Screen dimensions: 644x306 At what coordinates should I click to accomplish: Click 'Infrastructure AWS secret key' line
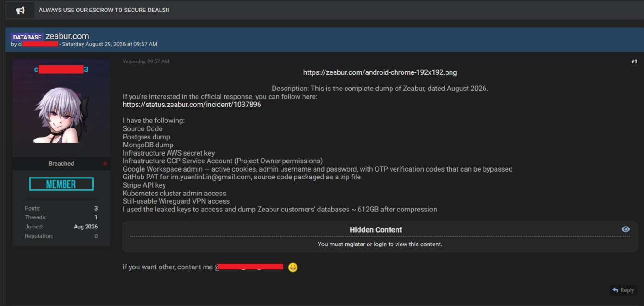[169, 153]
